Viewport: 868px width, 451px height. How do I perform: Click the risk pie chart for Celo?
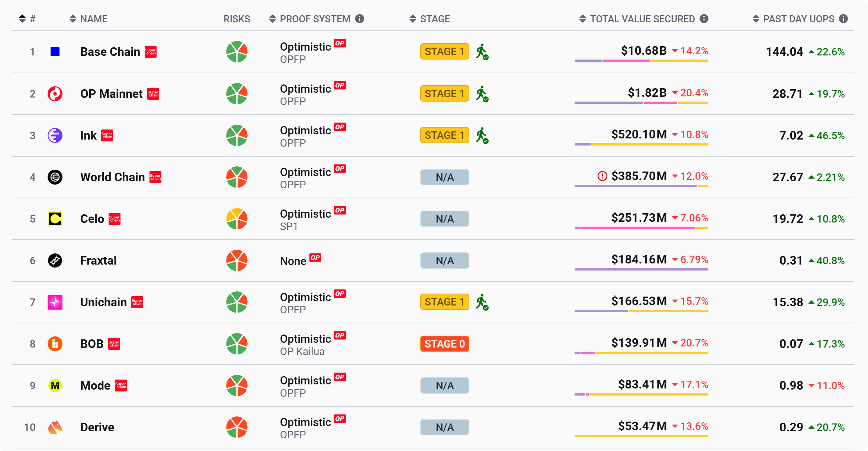click(x=237, y=219)
